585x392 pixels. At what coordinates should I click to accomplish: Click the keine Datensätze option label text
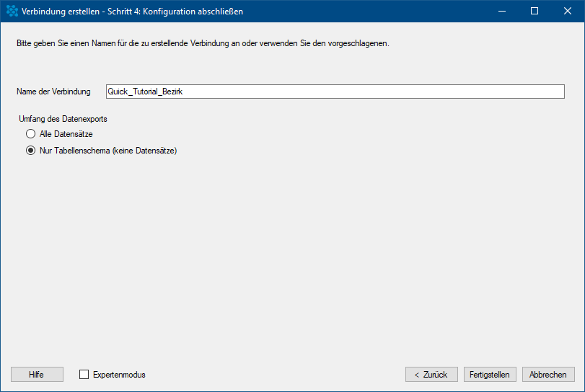(145, 151)
